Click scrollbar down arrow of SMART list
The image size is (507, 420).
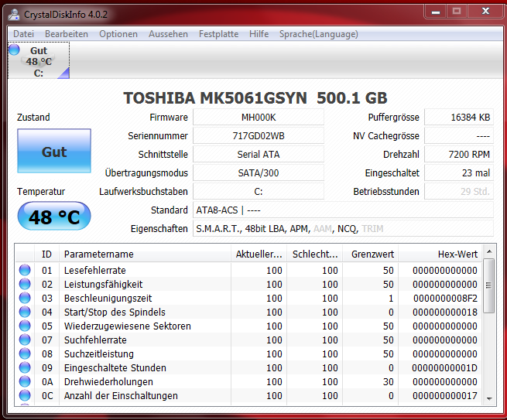(x=489, y=398)
